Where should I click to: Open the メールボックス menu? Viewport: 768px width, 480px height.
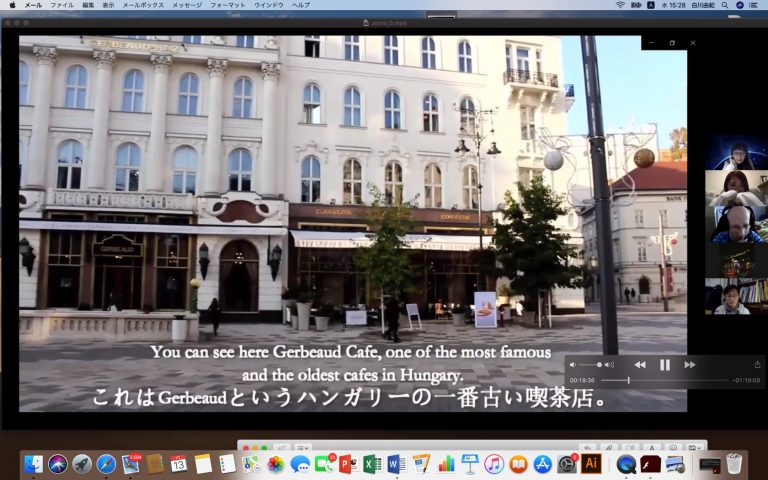[x=143, y=5]
